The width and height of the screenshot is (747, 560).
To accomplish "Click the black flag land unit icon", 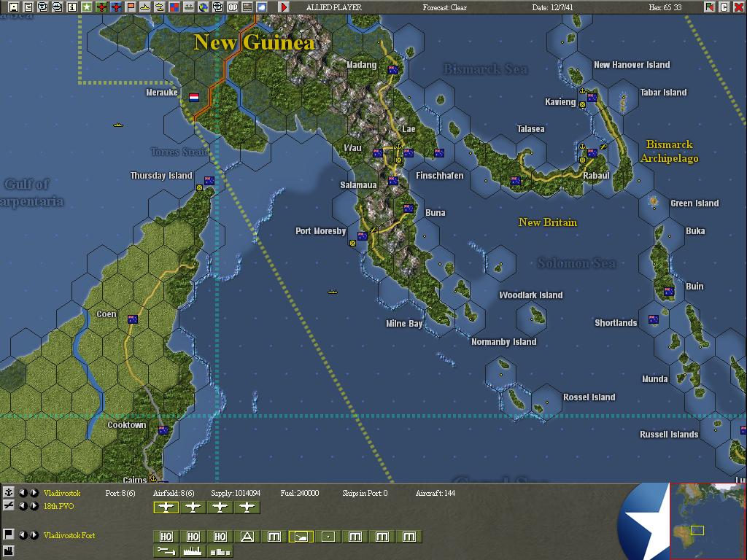I will (9, 534).
